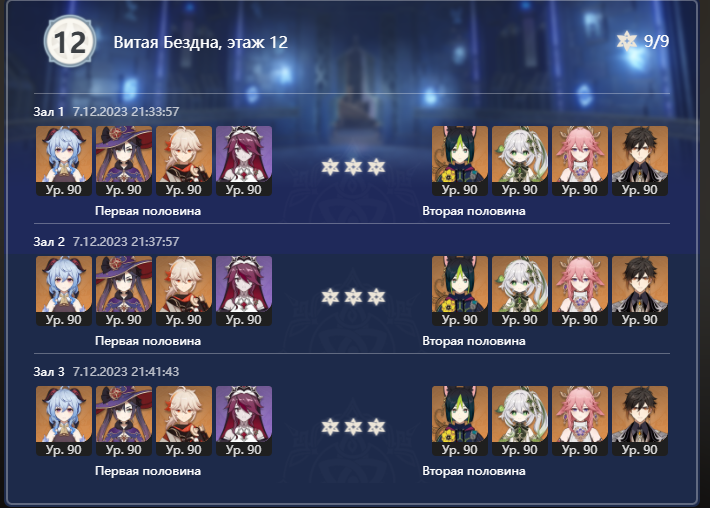
Task: Open Kazuha portrait in Зал 1
Action: 184,161
